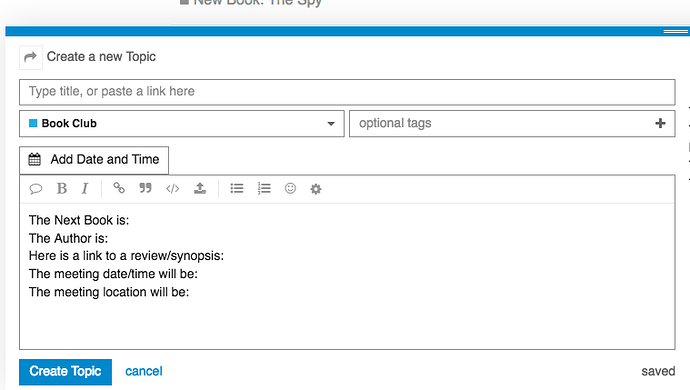This screenshot has width=690, height=390.
Task: Click the blue Book Club category color square
Action: pyautogui.click(x=33, y=123)
